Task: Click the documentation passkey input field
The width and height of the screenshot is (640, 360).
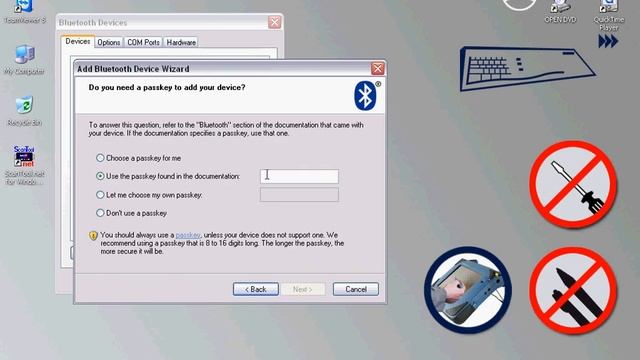Action: point(299,176)
